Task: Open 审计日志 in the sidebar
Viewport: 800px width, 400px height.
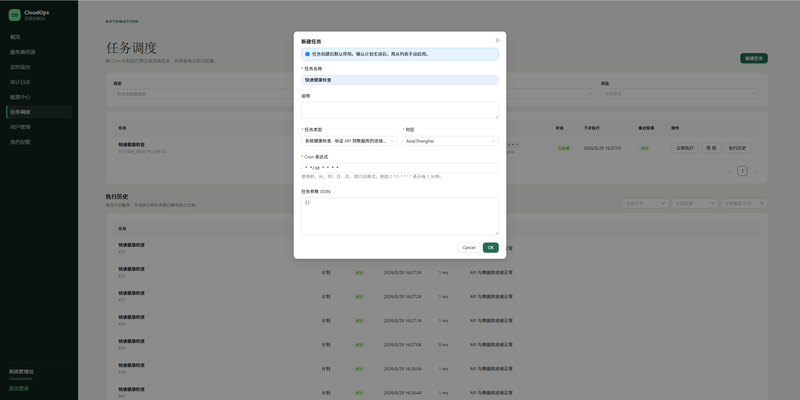Action: (39, 82)
